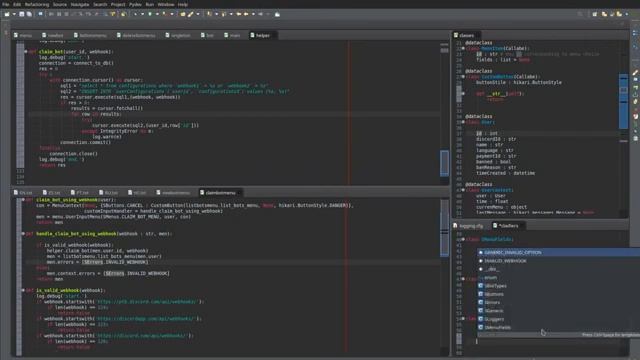
Task: Switch to the singleton editor tab
Action: [178, 36]
